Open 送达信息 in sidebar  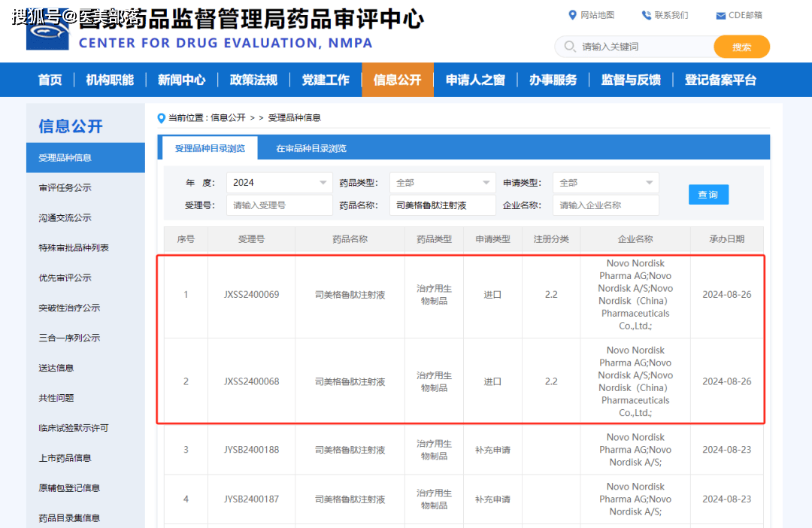[56, 368]
